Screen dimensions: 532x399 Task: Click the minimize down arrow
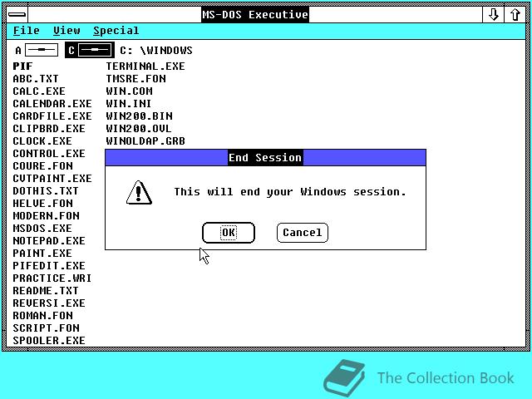(x=493, y=15)
